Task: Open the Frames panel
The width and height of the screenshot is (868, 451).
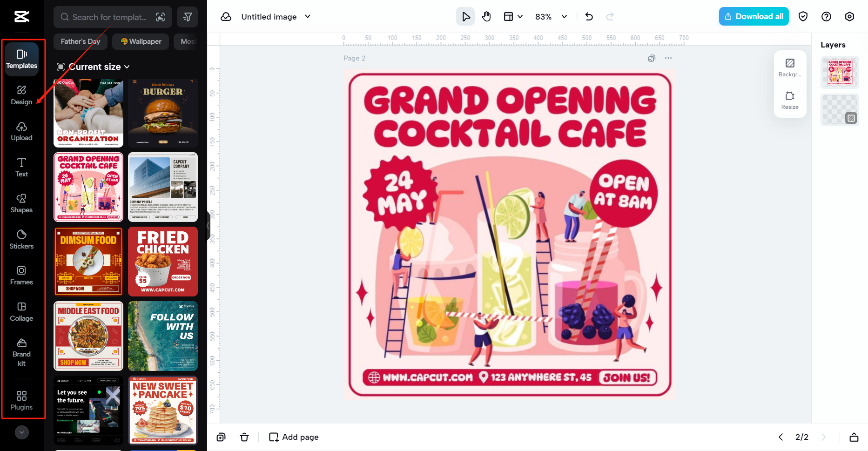Action: click(21, 275)
